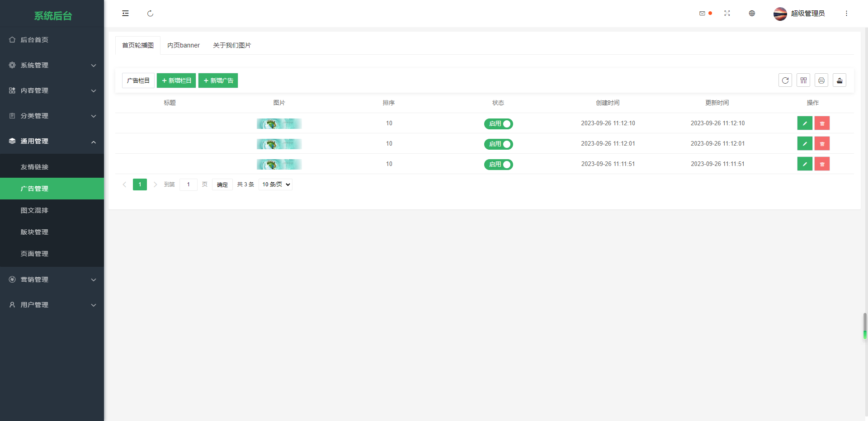Click the globe language icon

pos(752,14)
